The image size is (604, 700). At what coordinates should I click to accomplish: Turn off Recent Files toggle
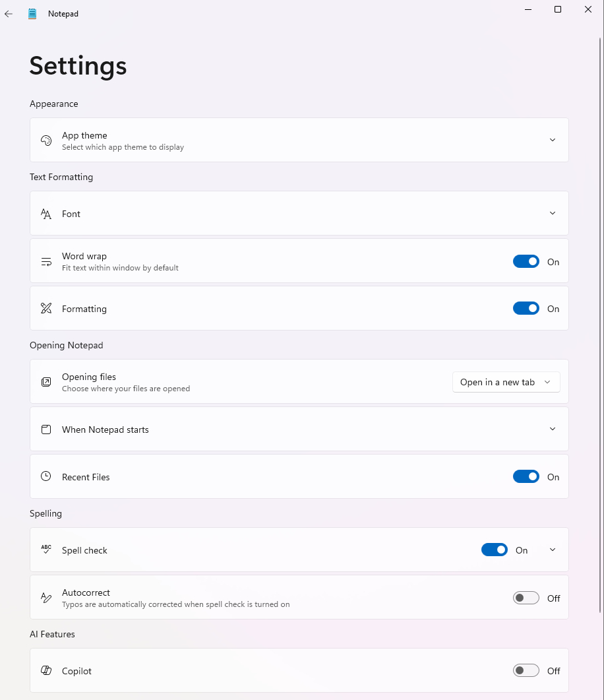point(526,477)
